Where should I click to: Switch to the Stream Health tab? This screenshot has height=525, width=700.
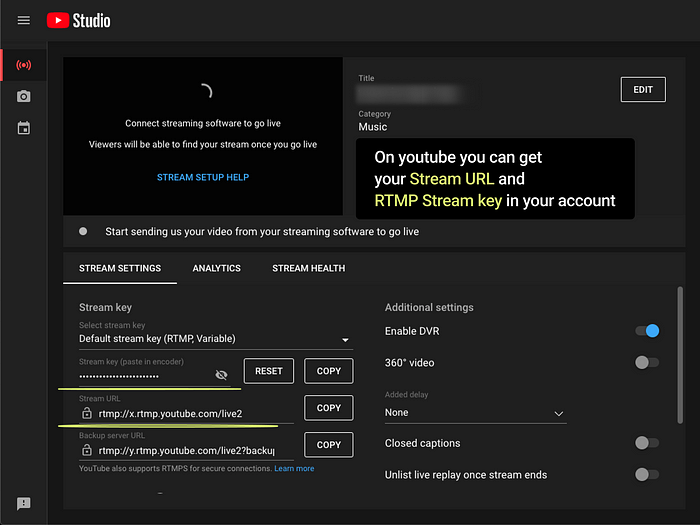[308, 268]
